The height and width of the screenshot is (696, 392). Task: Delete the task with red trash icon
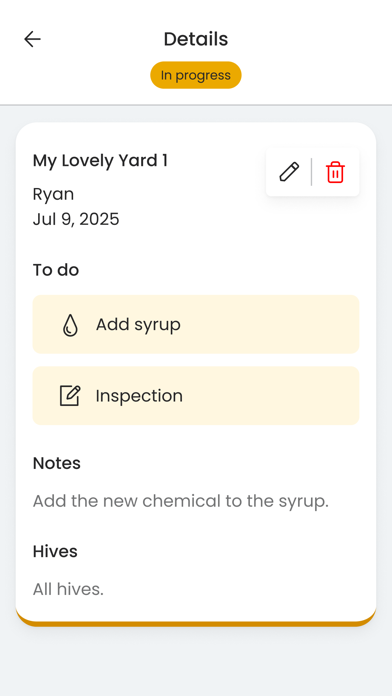[x=335, y=172]
